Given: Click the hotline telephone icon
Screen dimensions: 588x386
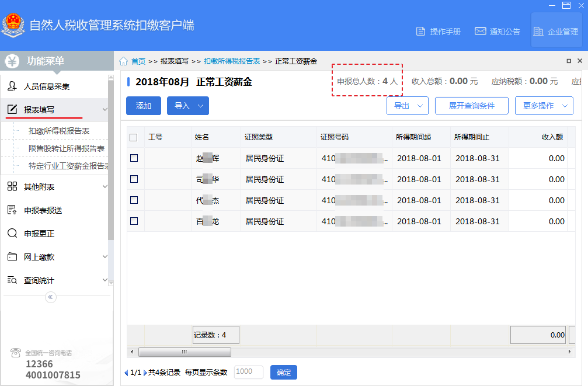Looking at the screenshot, I should point(16,353).
